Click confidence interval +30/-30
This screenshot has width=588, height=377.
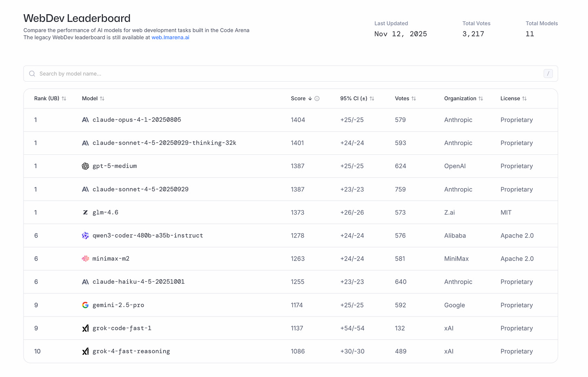[x=352, y=352]
